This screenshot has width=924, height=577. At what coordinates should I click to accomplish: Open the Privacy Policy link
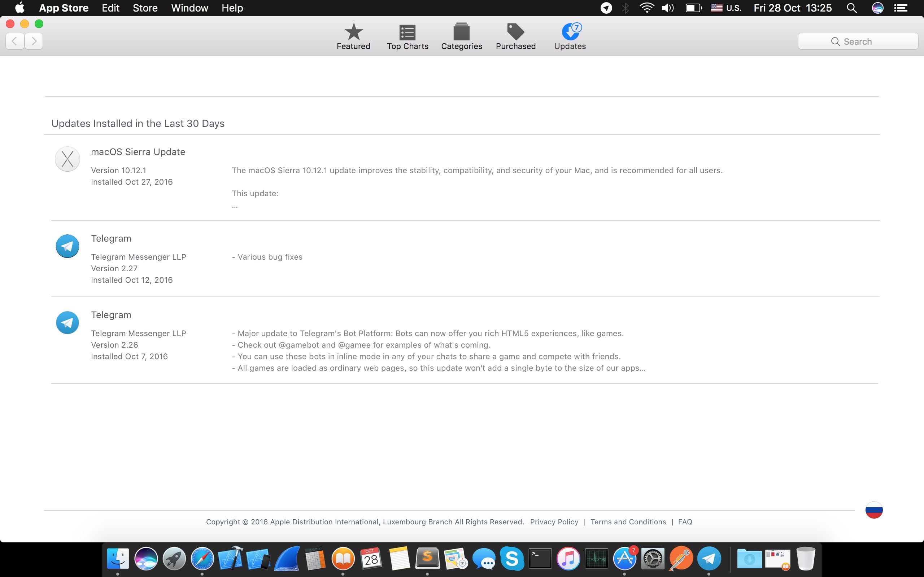(554, 522)
